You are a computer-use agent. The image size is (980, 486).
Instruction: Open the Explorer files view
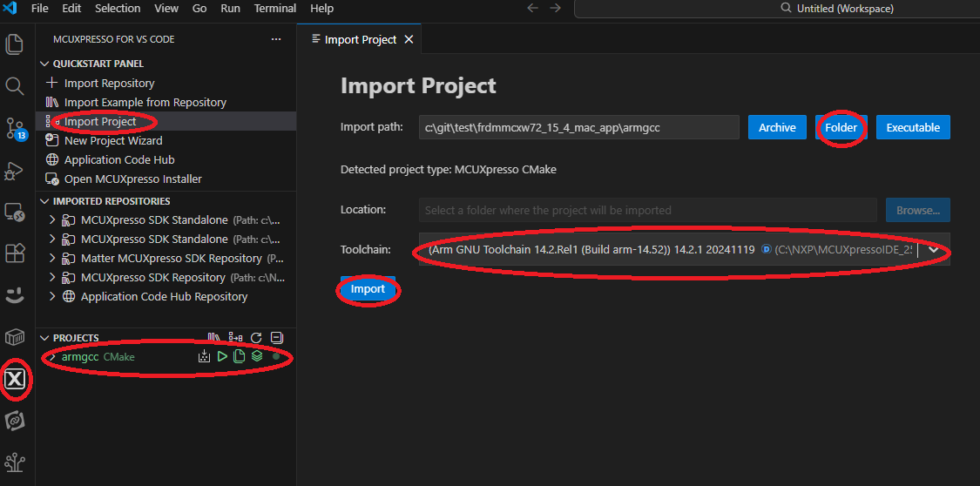pos(15,44)
